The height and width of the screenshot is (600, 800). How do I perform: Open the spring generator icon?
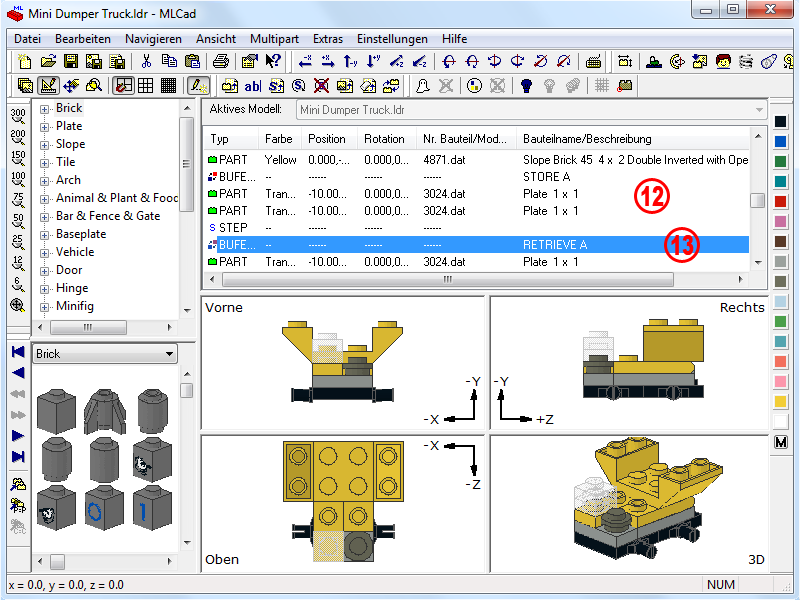(745, 62)
